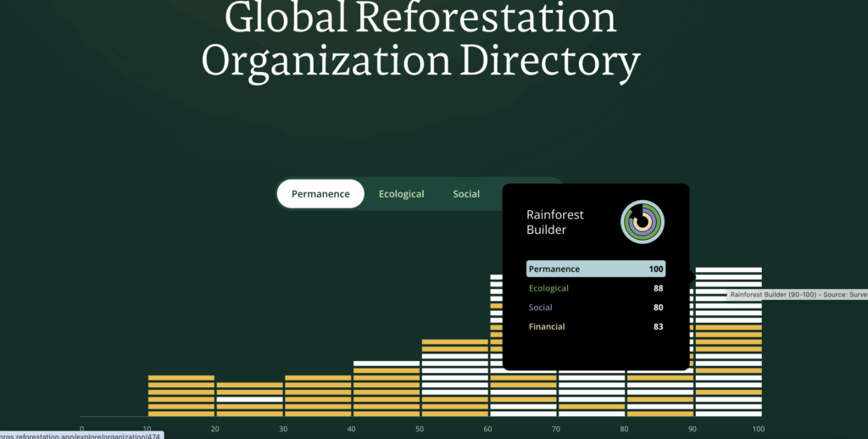Click the Rainforest Builder name in the tooltip card
The image size is (868, 439).
[554, 222]
